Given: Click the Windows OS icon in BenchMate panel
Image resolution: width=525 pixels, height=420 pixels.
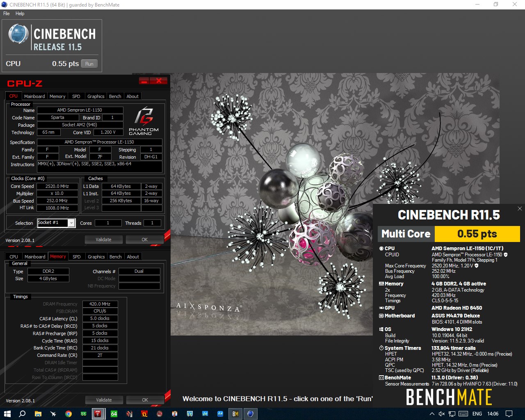Looking at the screenshot, I should coord(381,329).
